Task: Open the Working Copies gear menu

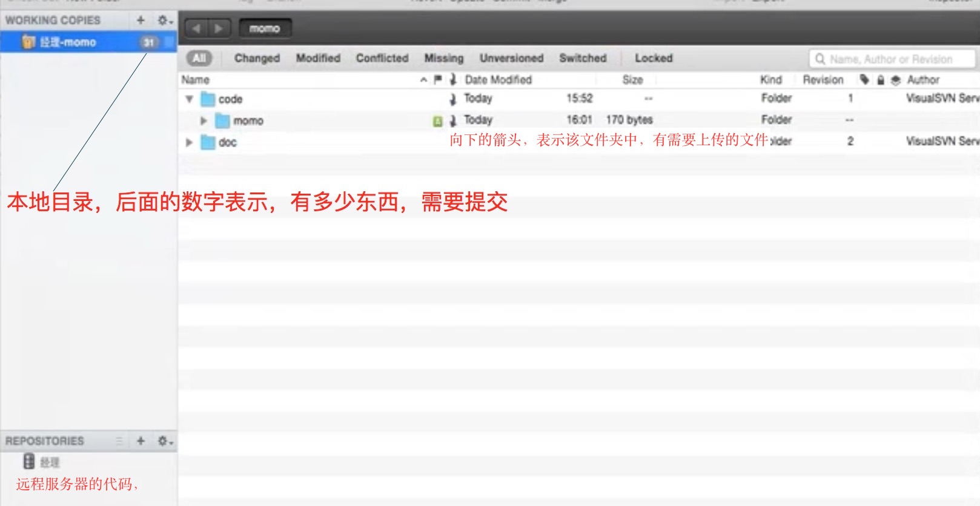Action: (165, 20)
